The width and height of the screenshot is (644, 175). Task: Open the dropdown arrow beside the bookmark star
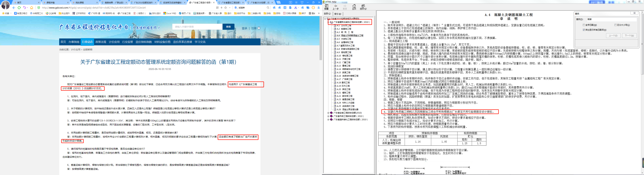229,8
